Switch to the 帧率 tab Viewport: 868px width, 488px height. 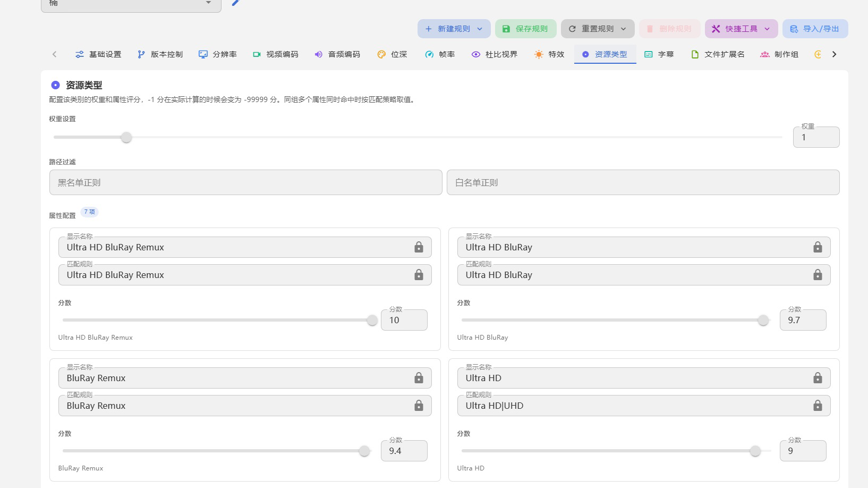click(x=440, y=54)
